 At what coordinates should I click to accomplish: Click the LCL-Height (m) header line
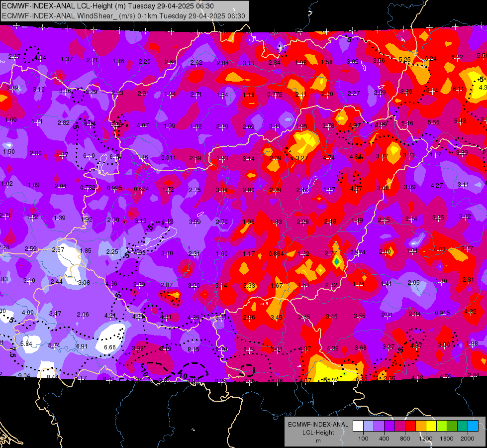pos(108,6)
